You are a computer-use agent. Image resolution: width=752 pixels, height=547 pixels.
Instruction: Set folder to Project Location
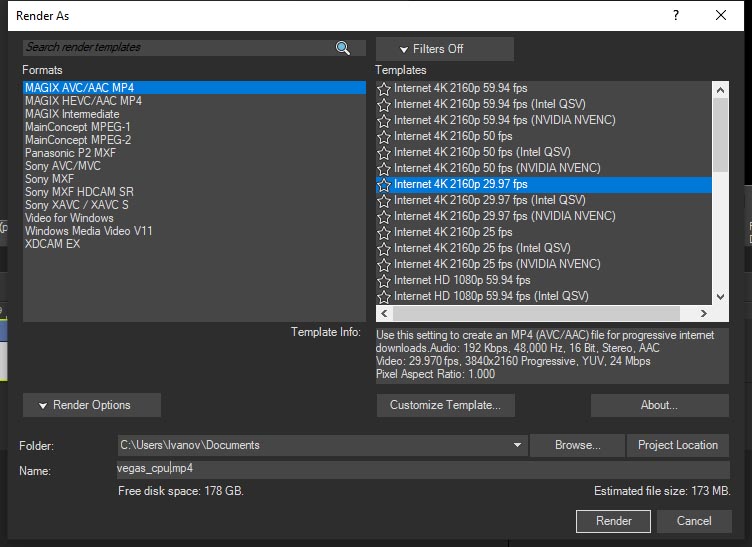[678, 445]
